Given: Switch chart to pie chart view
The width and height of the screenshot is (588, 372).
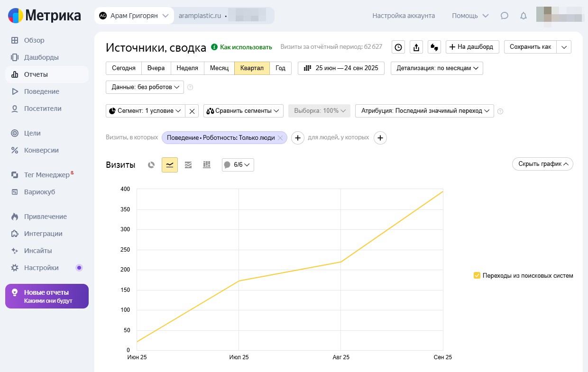Looking at the screenshot, I should [151, 165].
